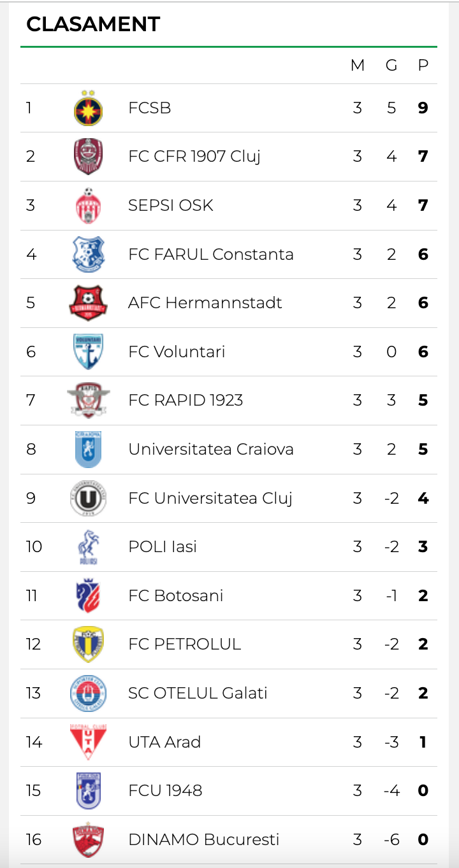Click the Rapid 1923 winged logo
The image size is (459, 868).
pos(88,400)
